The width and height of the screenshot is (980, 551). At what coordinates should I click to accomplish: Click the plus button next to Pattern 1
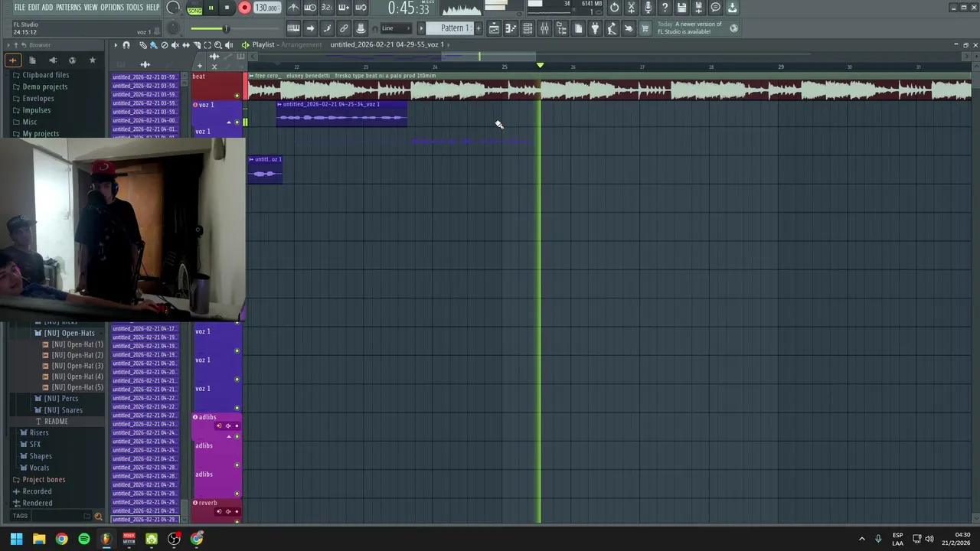[x=479, y=28]
